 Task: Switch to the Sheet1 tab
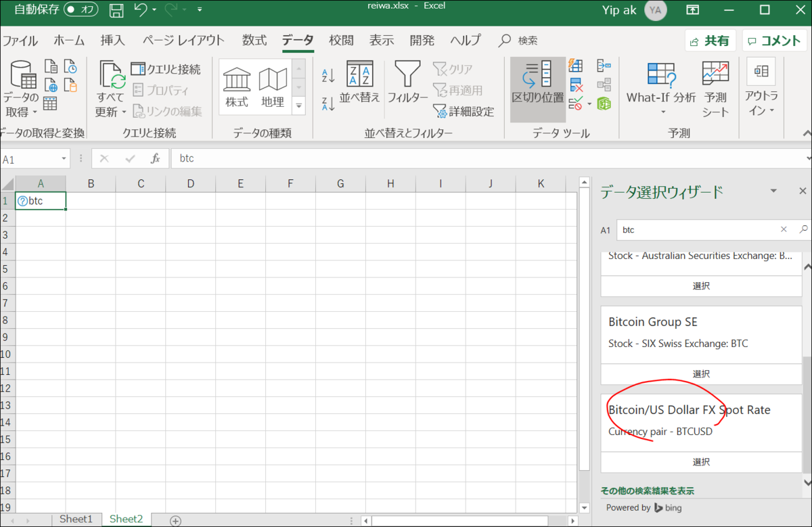pos(76,519)
